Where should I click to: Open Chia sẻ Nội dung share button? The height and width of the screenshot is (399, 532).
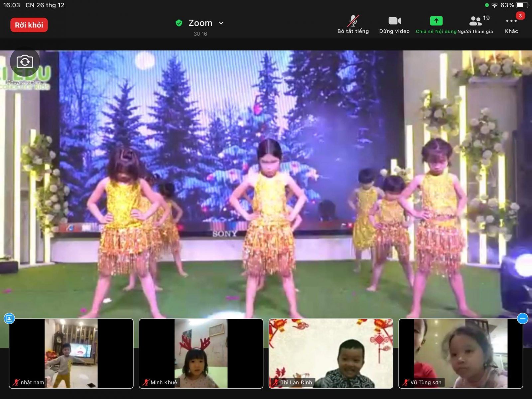436,25
